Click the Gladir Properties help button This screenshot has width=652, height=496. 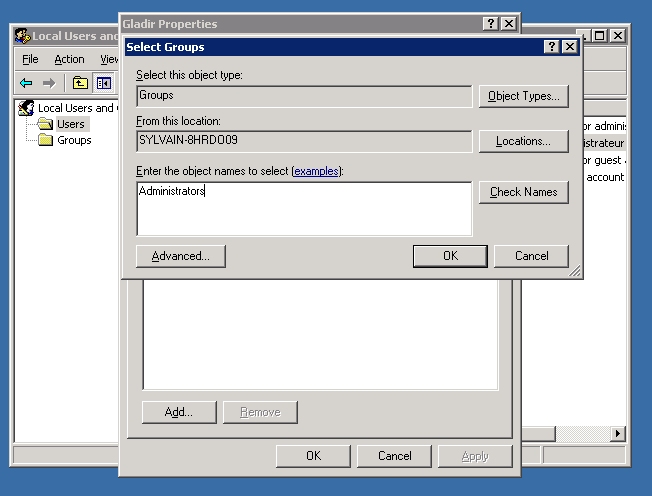(x=491, y=24)
